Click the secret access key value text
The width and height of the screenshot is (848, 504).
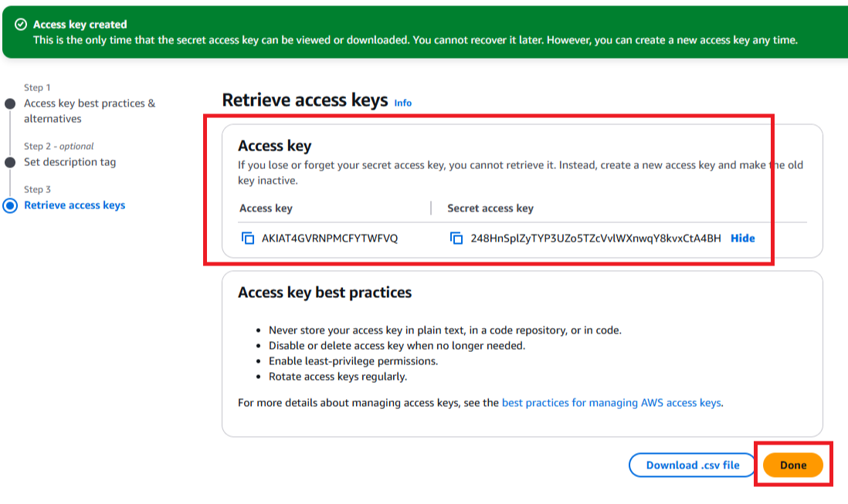coord(595,238)
